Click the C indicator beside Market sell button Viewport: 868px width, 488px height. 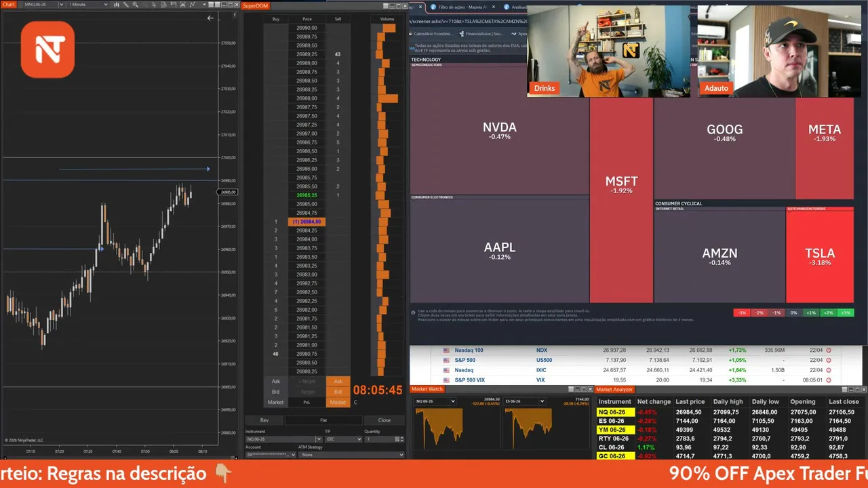pyautogui.click(x=355, y=402)
